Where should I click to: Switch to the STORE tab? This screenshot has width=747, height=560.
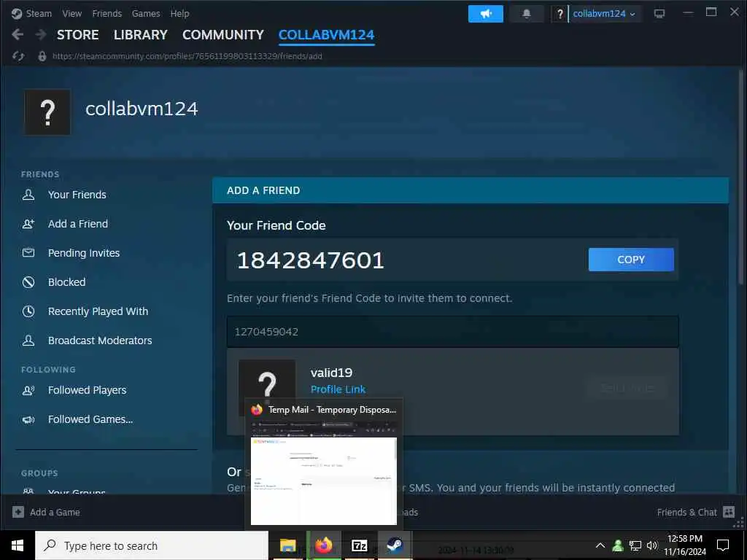click(x=77, y=35)
